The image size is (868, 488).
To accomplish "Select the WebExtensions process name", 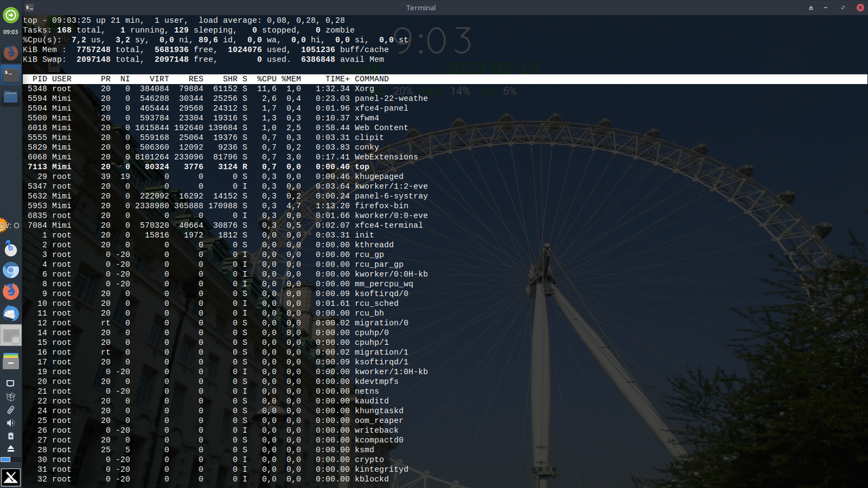I will click(387, 157).
